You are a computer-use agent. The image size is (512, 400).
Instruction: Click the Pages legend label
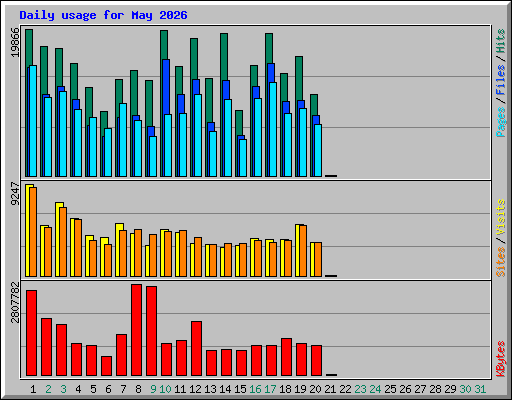(500, 122)
